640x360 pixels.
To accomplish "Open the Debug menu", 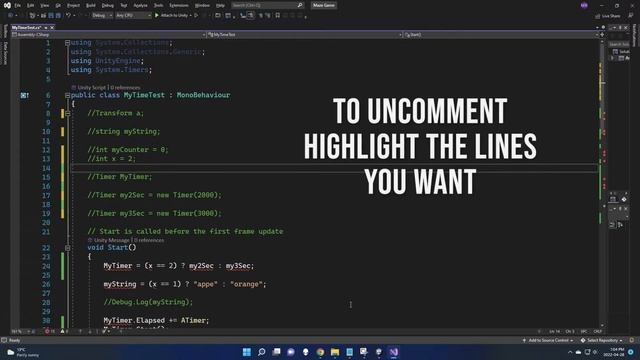I will (x=107, y=5).
